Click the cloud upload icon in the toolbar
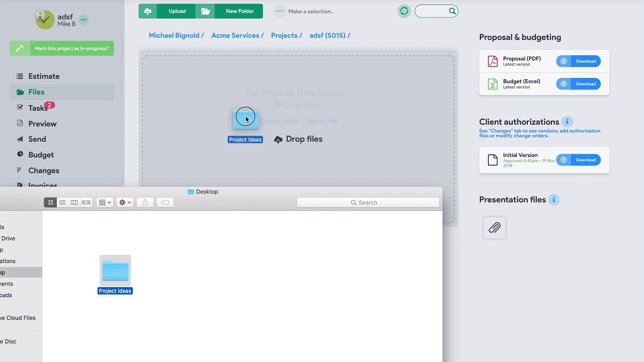The width and height of the screenshot is (644, 362). pyautogui.click(x=147, y=11)
